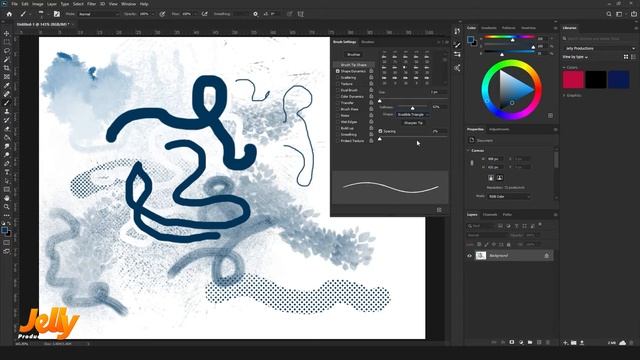Click the Softness slider handle
This screenshot has height=360, width=640.
point(413,108)
